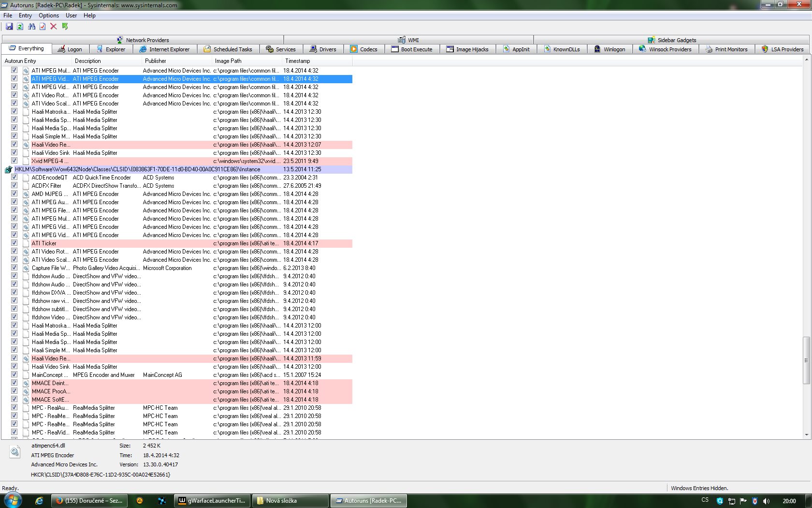
Task: Disable the ACDFX Filter entry checkbox
Action: point(14,185)
